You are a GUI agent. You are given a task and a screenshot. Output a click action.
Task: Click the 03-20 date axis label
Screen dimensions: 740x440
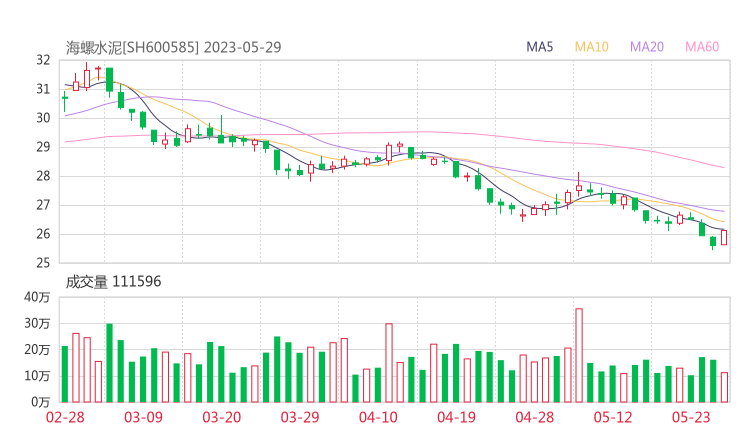pos(222,417)
